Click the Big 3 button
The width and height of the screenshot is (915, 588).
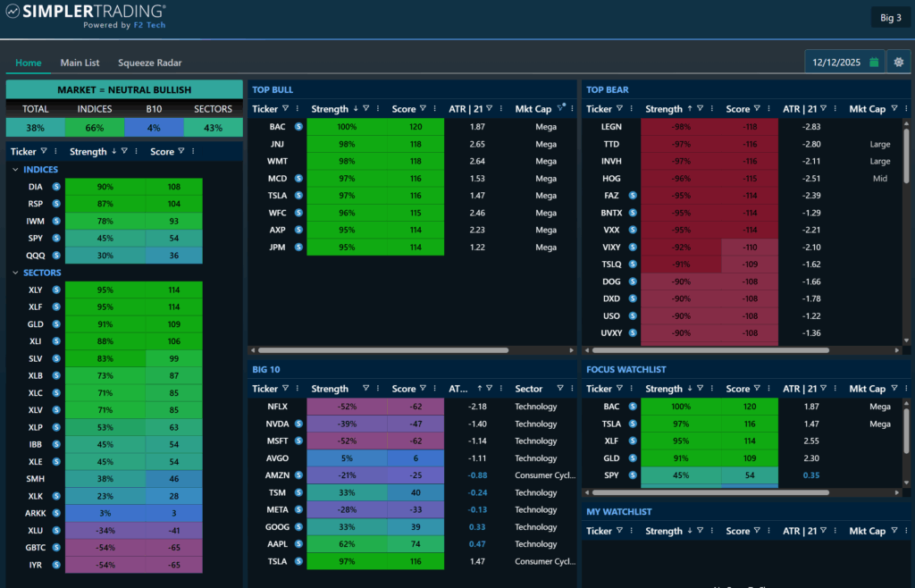pos(890,17)
